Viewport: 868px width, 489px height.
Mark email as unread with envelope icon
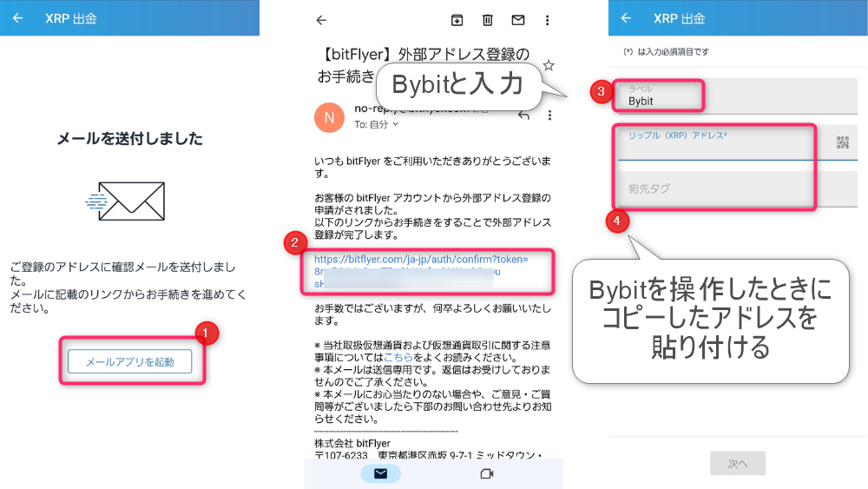(x=518, y=21)
